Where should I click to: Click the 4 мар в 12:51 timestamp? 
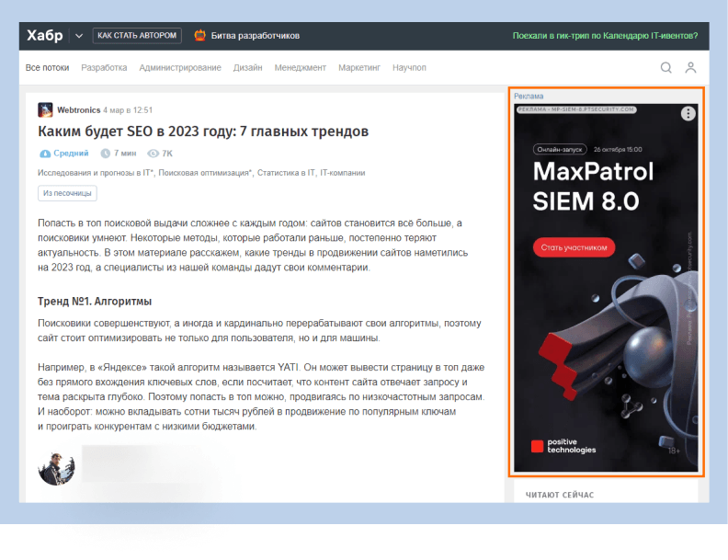point(128,110)
